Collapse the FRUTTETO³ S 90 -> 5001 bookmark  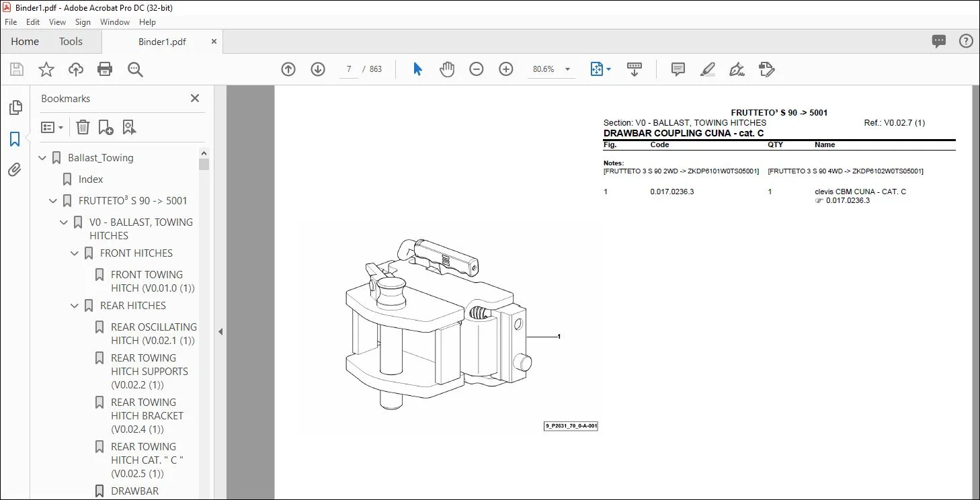[54, 201]
